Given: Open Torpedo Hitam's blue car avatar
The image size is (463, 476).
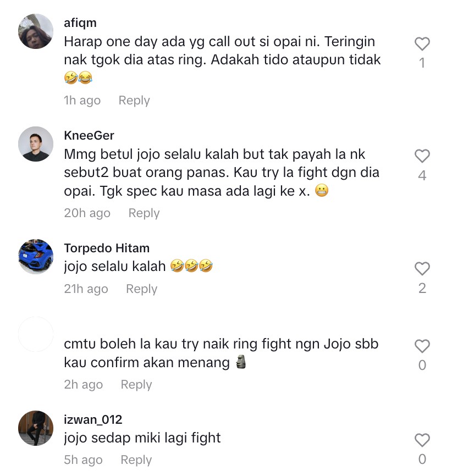Looking at the screenshot, I should coord(36,257).
